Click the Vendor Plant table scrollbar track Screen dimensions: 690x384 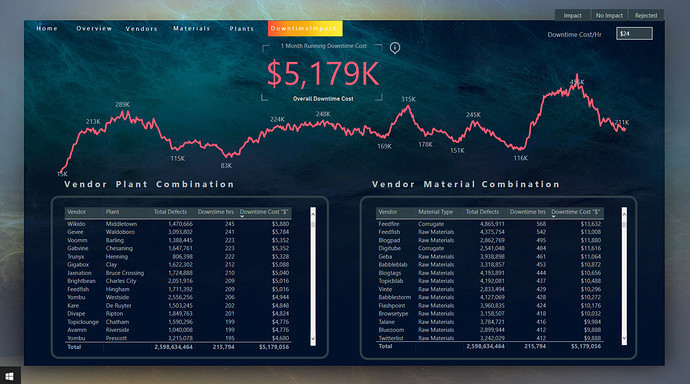click(313, 282)
